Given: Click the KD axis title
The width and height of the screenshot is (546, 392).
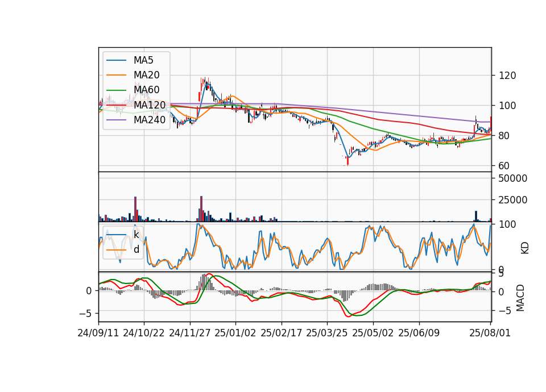Looking at the screenshot, I should tap(525, 248).
